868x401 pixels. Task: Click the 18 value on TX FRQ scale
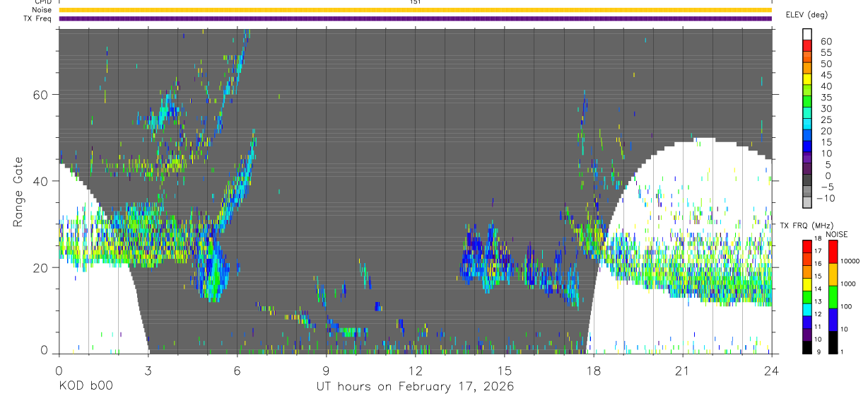tap(818, 239)
